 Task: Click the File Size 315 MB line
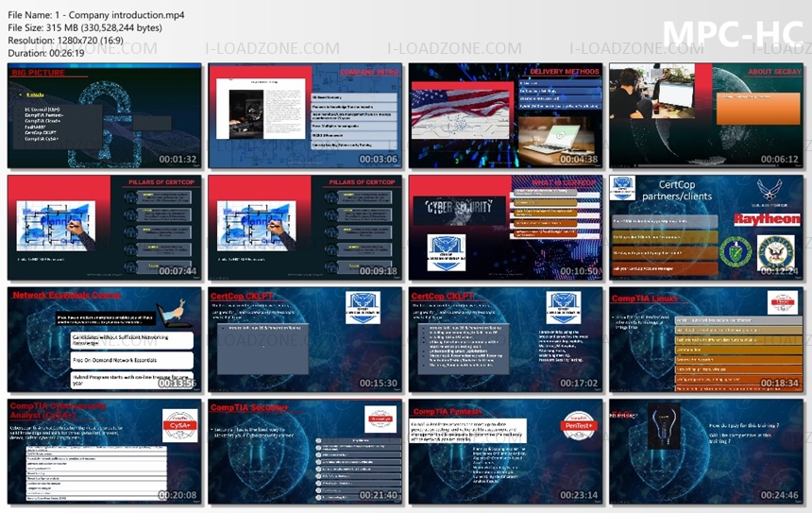(85, 28)
